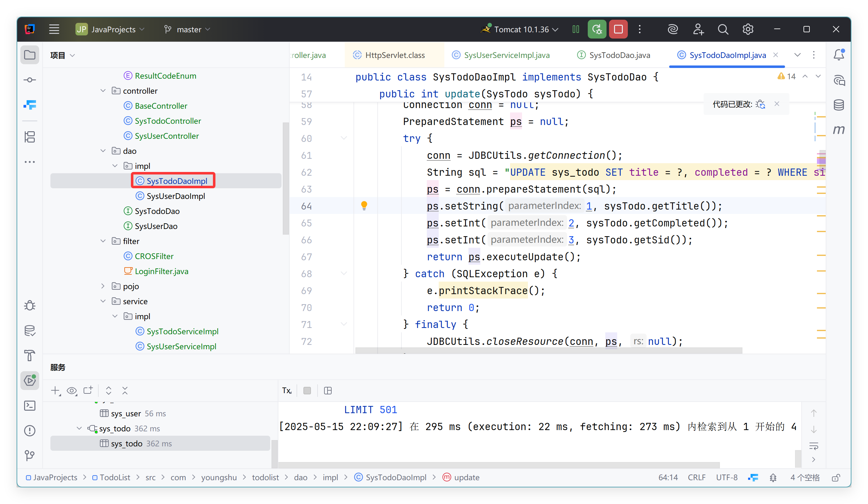Select sys_user table in services

[126, 413]
